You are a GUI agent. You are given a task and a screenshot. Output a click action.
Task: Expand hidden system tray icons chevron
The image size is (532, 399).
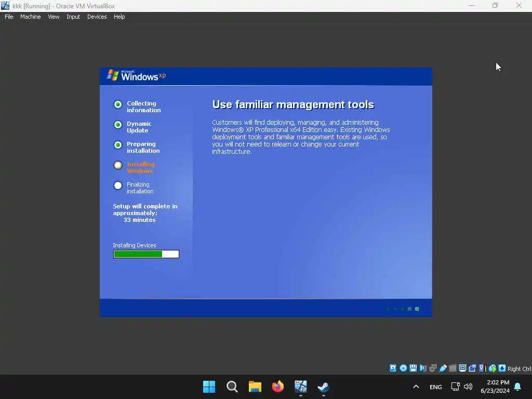[416, 387]
